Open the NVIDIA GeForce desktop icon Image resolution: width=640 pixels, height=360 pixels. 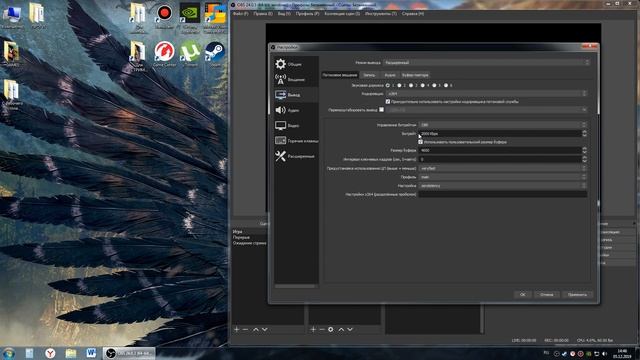pos(190,17)
